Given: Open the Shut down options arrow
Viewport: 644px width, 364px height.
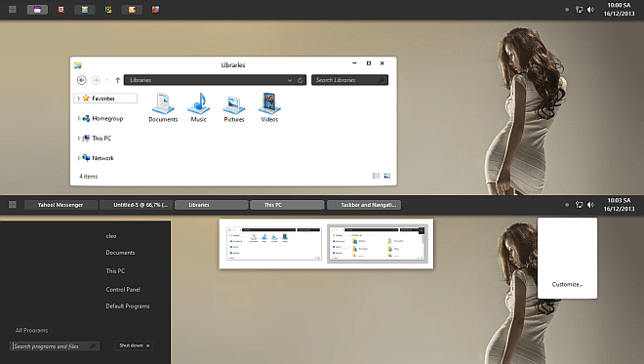Looking at the screenshot, I should point(148,345).
